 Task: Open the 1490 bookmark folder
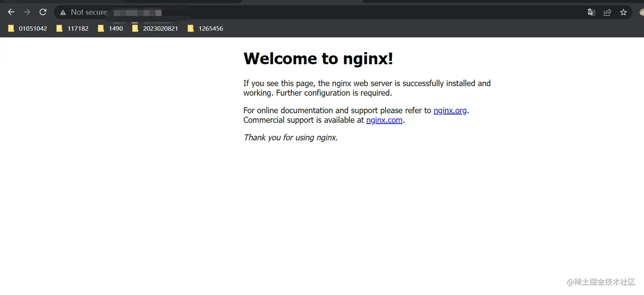(x=110, y=29)
